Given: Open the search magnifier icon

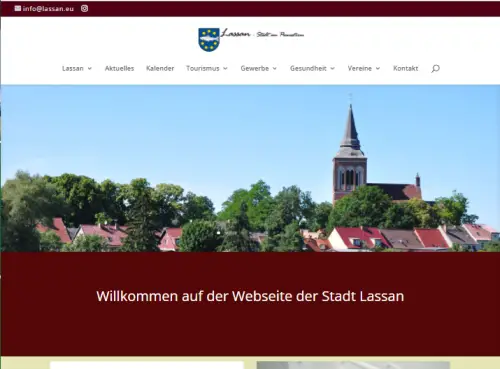Looking at the screenshot, I should point(435,69).
